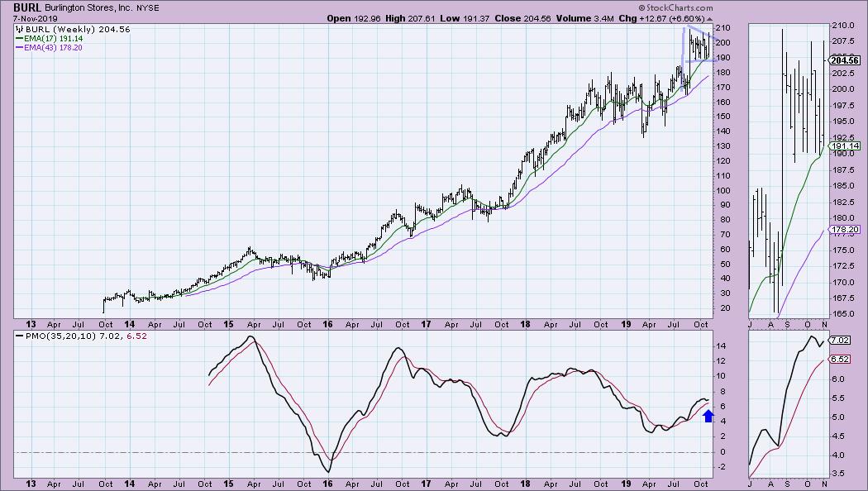Click the purple EMA(43) legend line swatch
Screen dimensions: 868x491
(x=19, y=48)
